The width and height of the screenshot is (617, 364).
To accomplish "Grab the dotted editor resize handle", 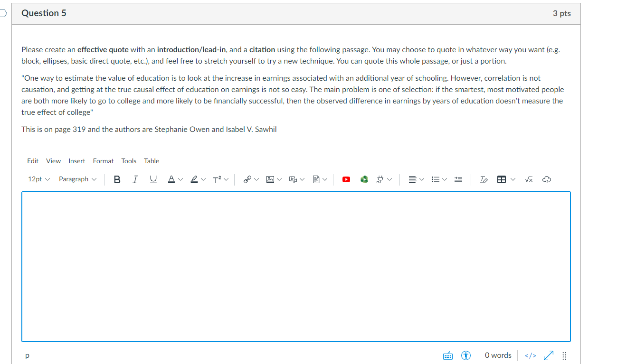I will (564, 355).
